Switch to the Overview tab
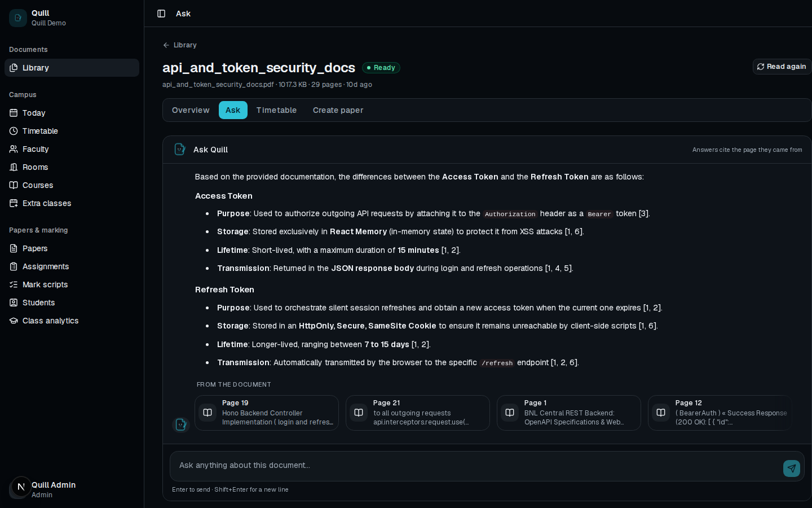 click(191, 110)
